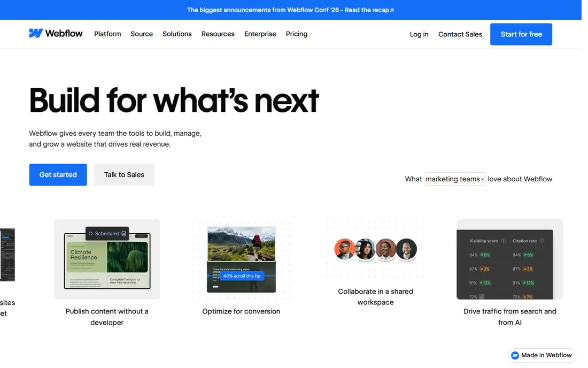This screenshot has width=588, height=368.
Task: Open the Source menu item
Action: click(x=142, y=34)
